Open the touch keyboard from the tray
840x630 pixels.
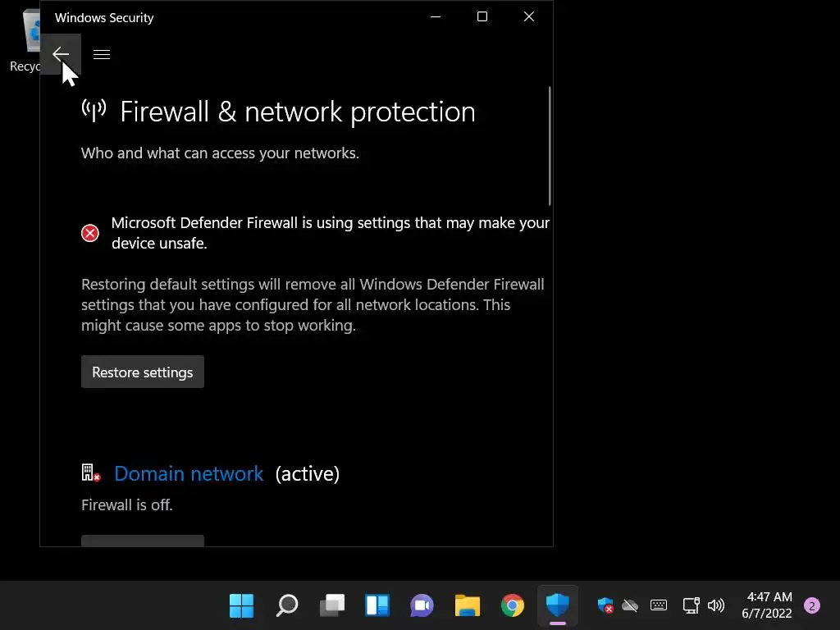coord(659,606)
